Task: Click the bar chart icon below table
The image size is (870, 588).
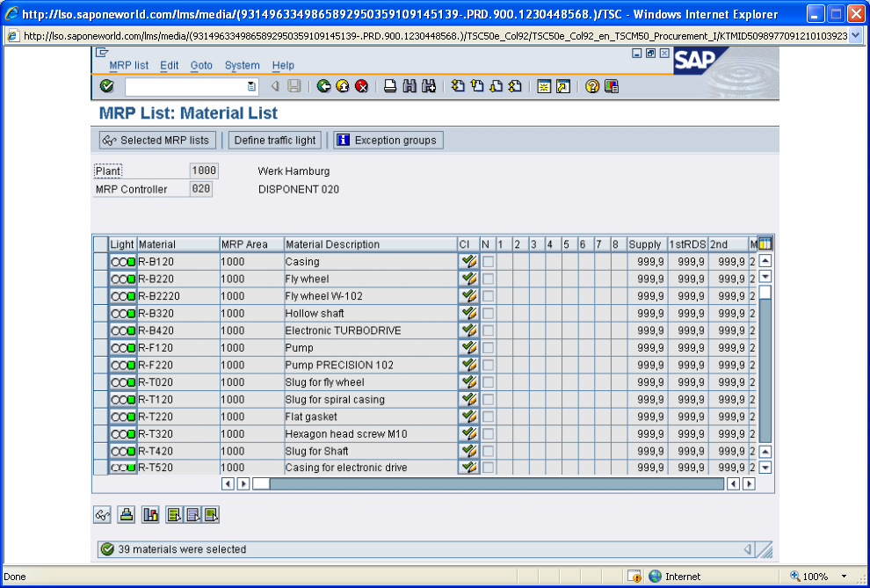Action: (150, 515)
